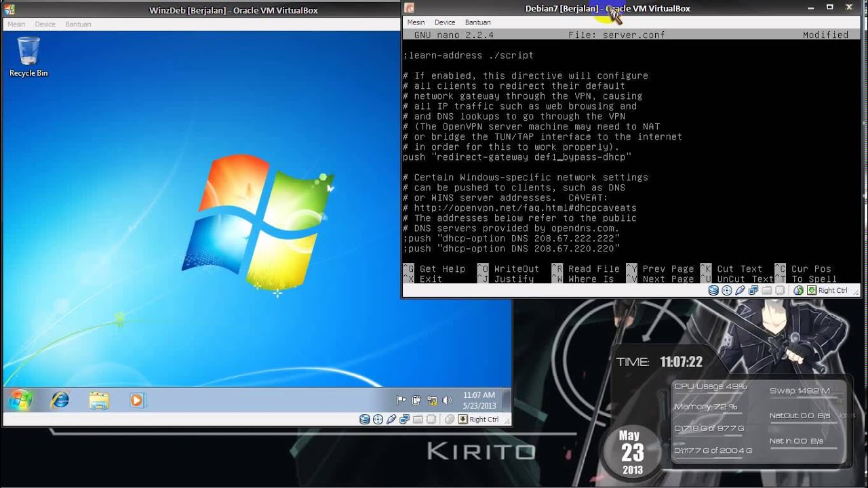Image resolution: width=868 pixels, height=488 pixels.
Task: Click Swap 1482 M widget reading
Action: (x=800, y=391)
